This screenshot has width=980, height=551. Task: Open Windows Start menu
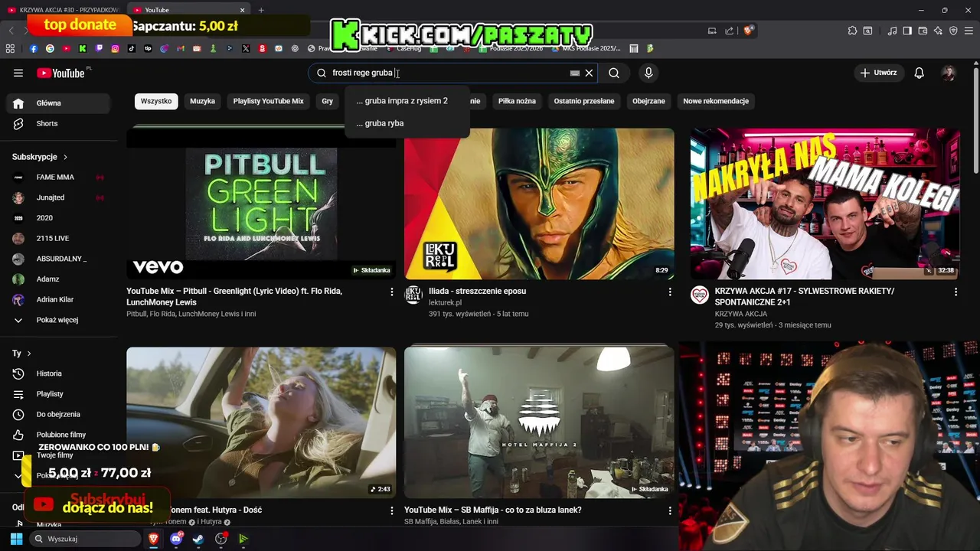coord(16,539)
